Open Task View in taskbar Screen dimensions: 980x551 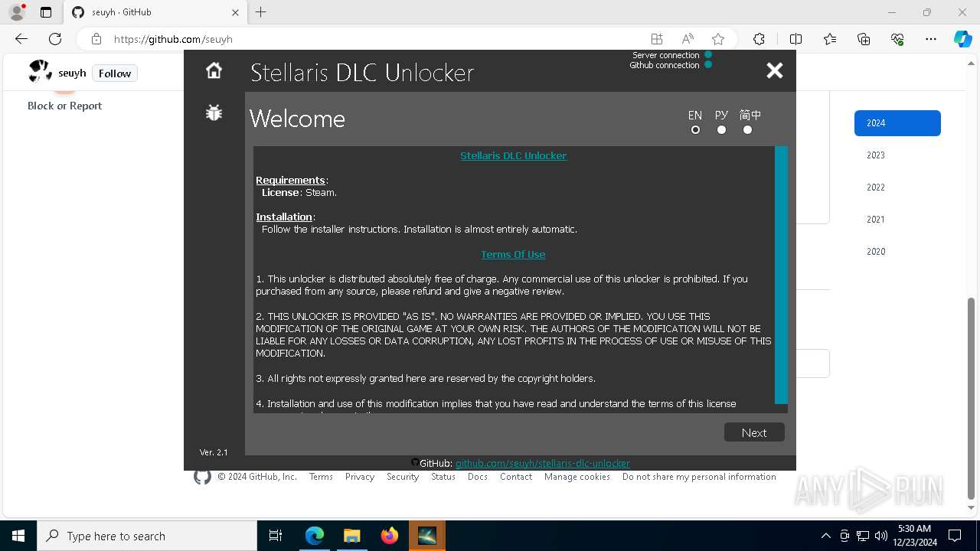coord(276,536)
